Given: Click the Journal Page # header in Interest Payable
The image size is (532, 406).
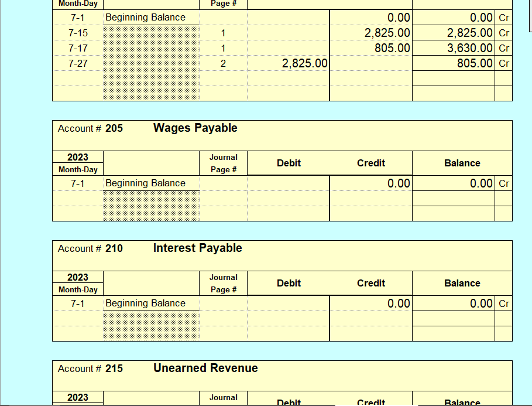Looking at the screenshot, I should click(x=222, y=283).
